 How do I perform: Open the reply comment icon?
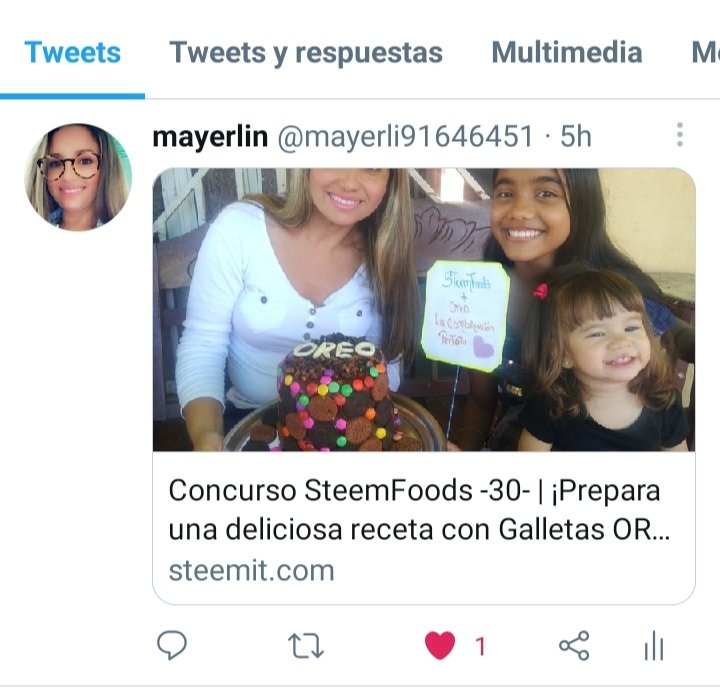pyautogui.click(x=172, y=645)
